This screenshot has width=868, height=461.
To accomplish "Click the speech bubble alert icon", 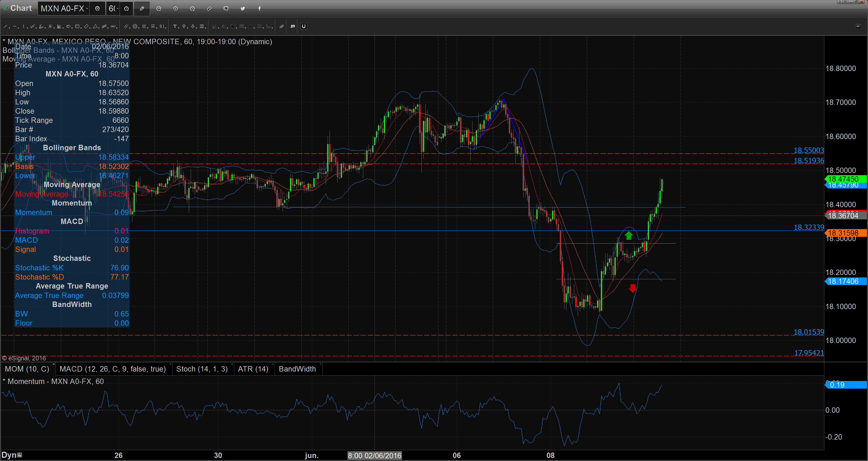I will point(226,8).
